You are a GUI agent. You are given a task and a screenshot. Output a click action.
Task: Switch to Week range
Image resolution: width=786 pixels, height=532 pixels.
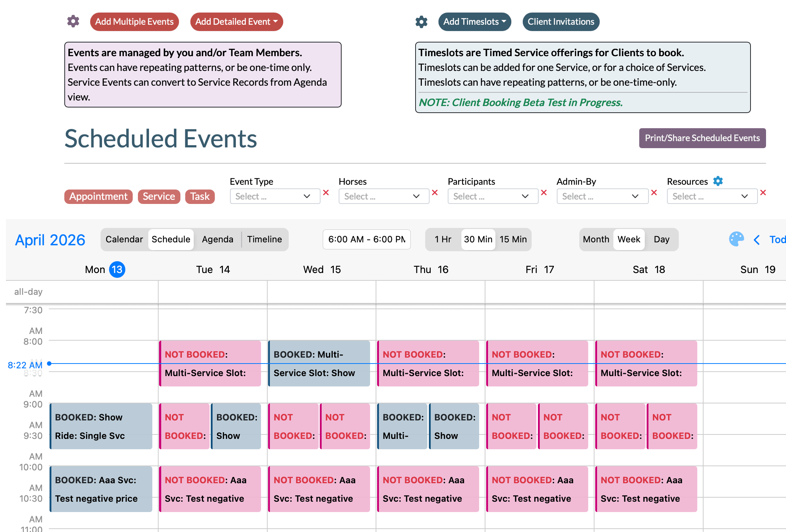click(x=629, y=239)
